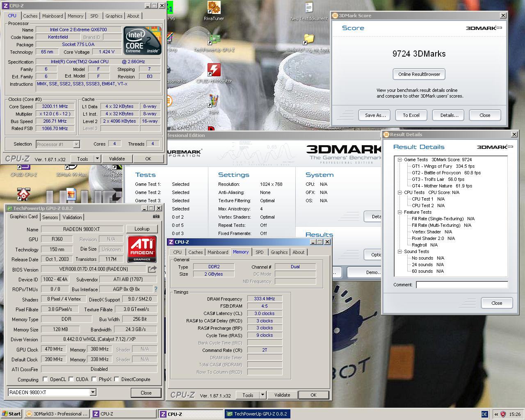Screen dimensions: 525x420
Task: Open the RivaTuner desktop icon
Action: 214,11
